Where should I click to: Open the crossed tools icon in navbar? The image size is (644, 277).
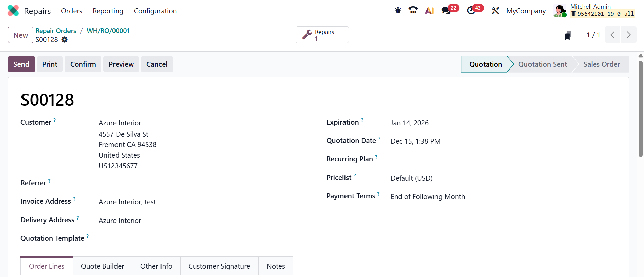click(495, 11)
